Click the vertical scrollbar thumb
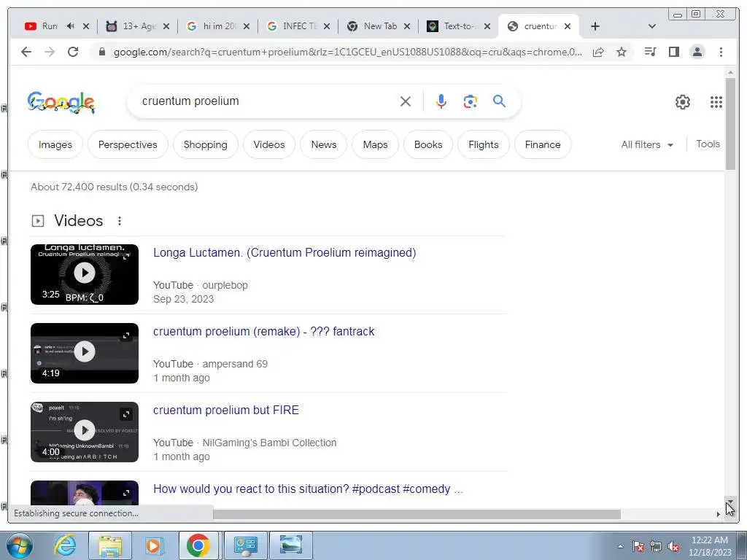 [x=730, y=124]
